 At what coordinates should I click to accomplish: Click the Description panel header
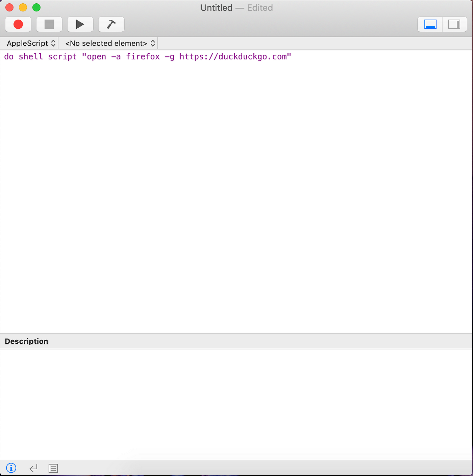click(x=236, y=341)
